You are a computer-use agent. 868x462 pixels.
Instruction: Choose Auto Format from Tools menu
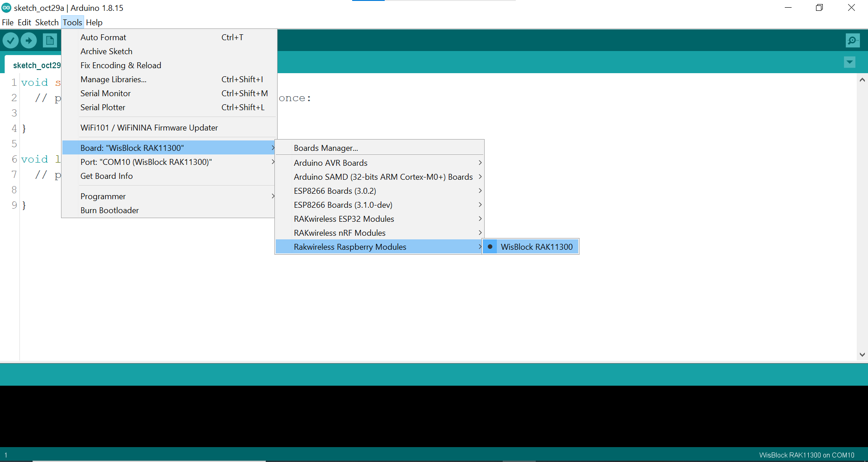[x=169, y=37]
